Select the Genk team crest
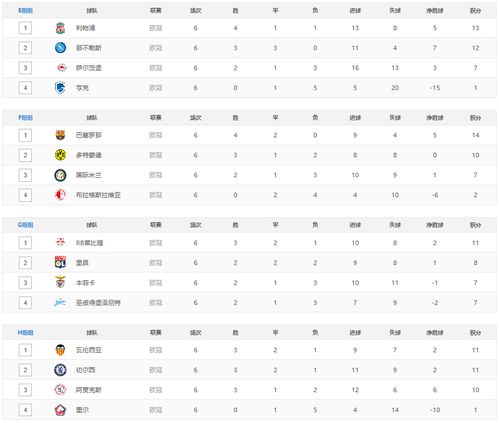The width and height of the screenshot is (499, 423). pyautogui.click(x=60, y=88)
